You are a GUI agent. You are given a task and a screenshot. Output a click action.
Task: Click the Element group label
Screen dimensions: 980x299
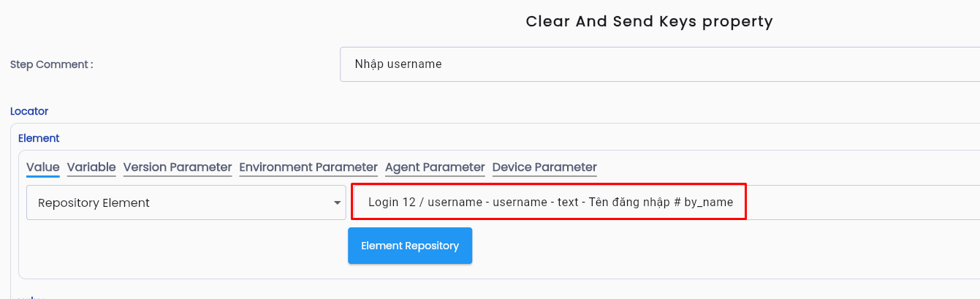coord(39,137)
